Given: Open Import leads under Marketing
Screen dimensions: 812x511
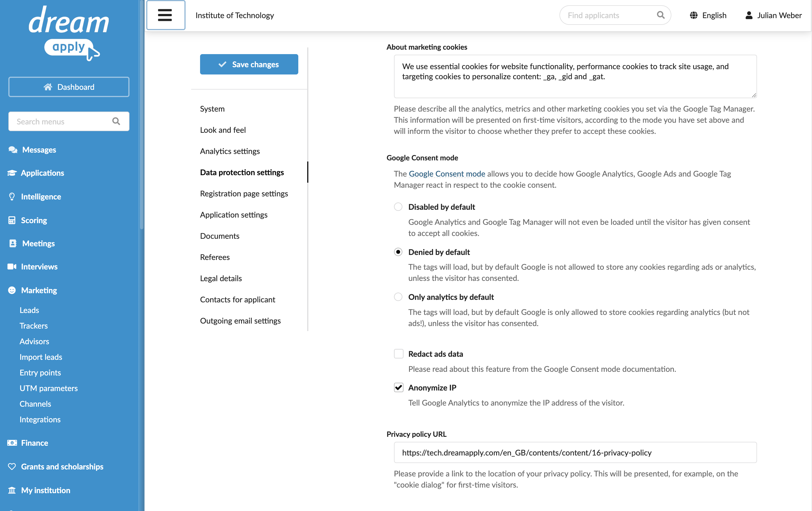Looking at the screenshot, I should point(41,357).
